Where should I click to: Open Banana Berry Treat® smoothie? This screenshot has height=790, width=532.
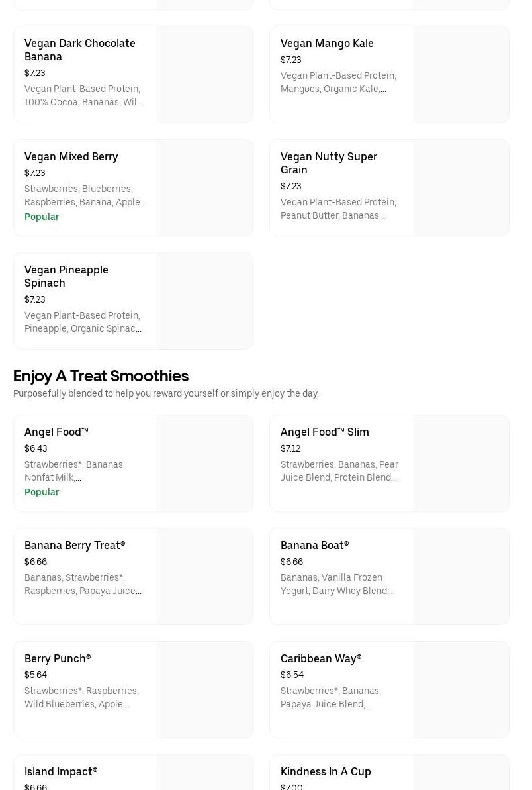coord(75,545)
